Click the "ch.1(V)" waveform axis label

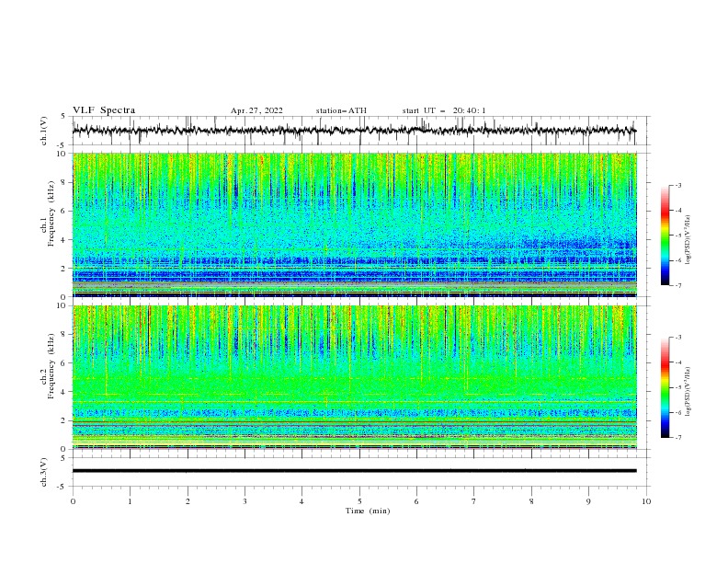[44, 131]
